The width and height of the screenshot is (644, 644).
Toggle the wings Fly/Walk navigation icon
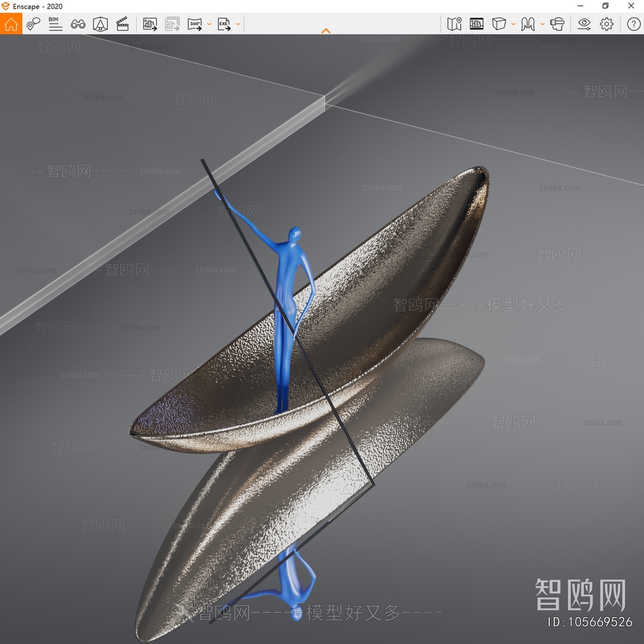[528, 24]
